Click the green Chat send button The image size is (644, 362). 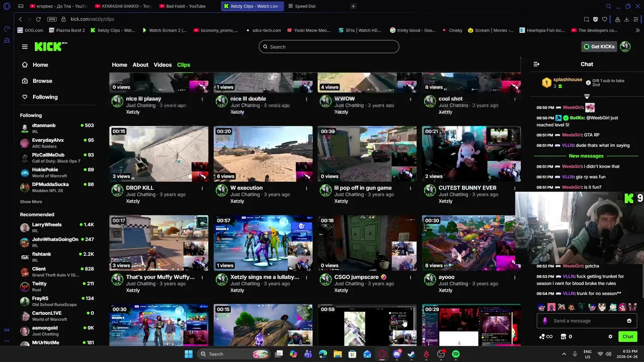point(627,337)
